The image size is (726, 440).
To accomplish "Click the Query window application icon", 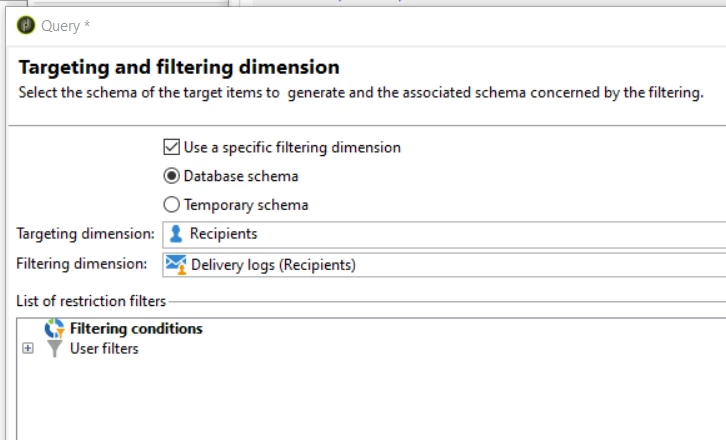I will (25, 26).
